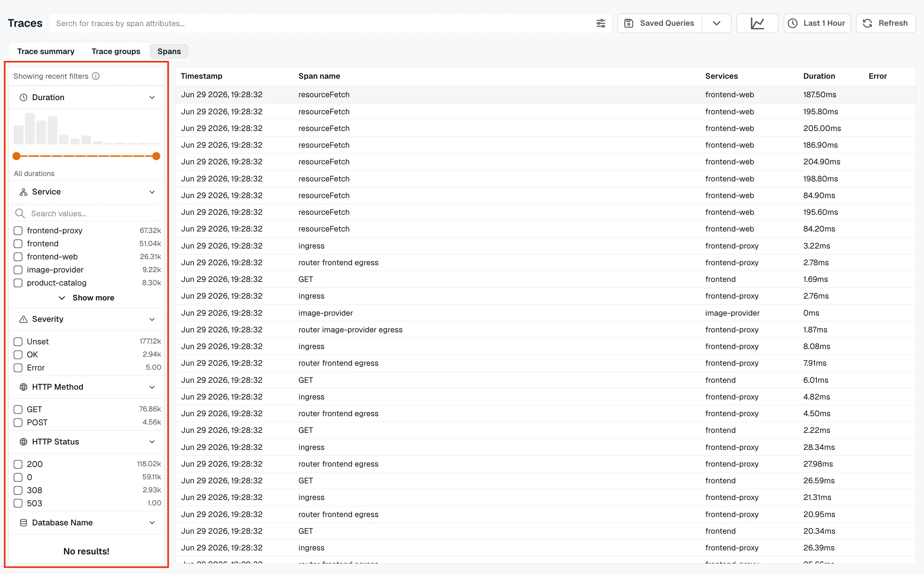Click the right handle of duration slider
This screenshot has height=574, width=924.
(x=156, y=156)
